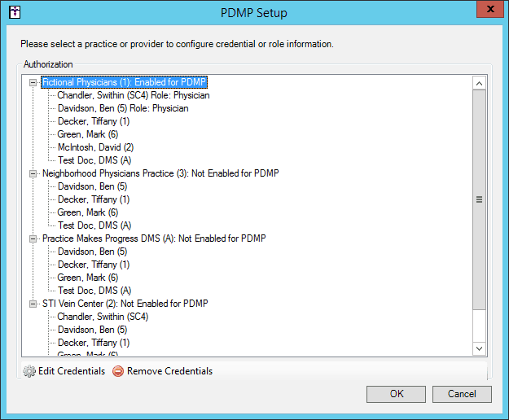Click the Edit Credentials gear icon
Image resolution: width=509 pixels, height=420 pixels.
[29, 371]
